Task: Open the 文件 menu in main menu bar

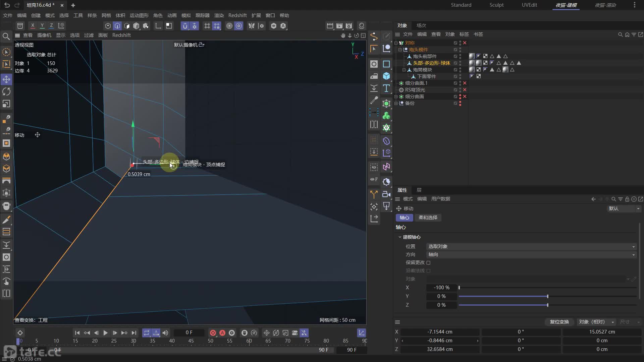Action: pos(8,15)
